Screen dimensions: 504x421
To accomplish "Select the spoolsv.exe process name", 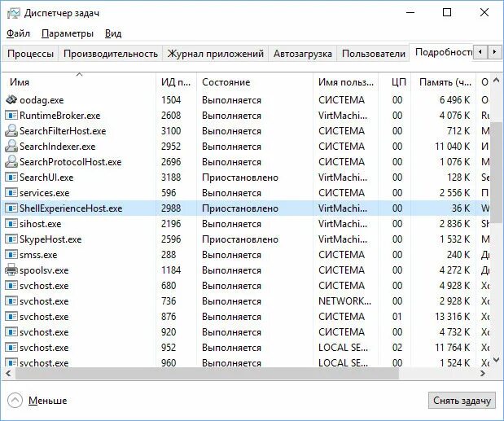I will 44,270.
